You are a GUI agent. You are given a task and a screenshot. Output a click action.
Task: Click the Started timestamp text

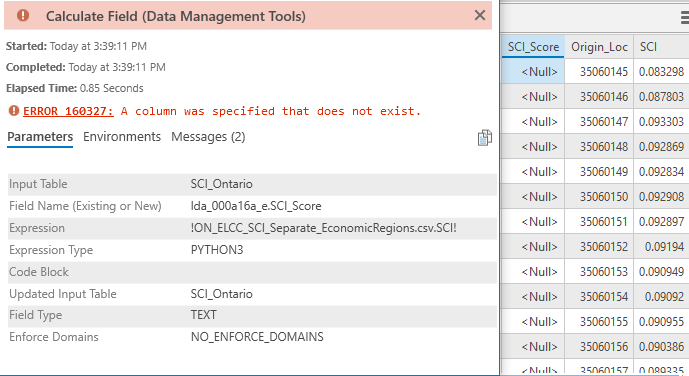point(76,46)
